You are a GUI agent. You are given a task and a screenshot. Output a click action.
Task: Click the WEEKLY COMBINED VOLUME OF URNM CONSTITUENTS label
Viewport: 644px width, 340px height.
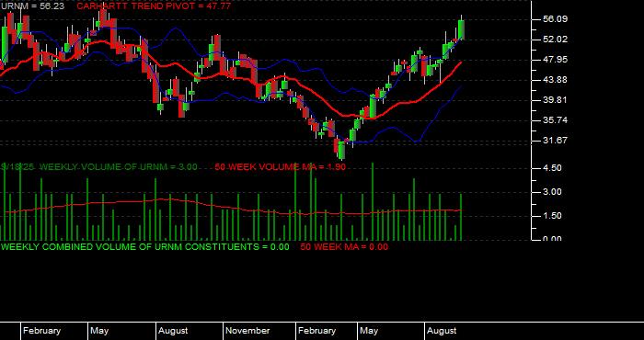[x=145, y=247]
